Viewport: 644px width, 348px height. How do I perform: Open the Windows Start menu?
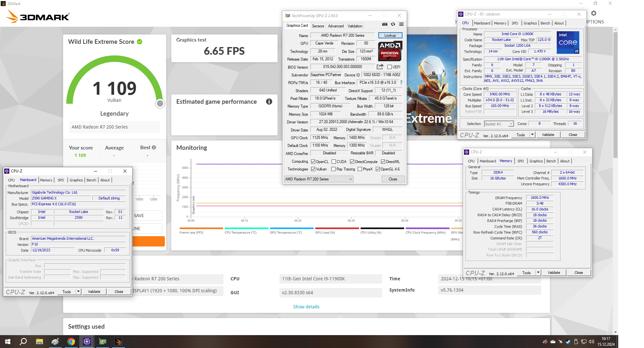8,342
